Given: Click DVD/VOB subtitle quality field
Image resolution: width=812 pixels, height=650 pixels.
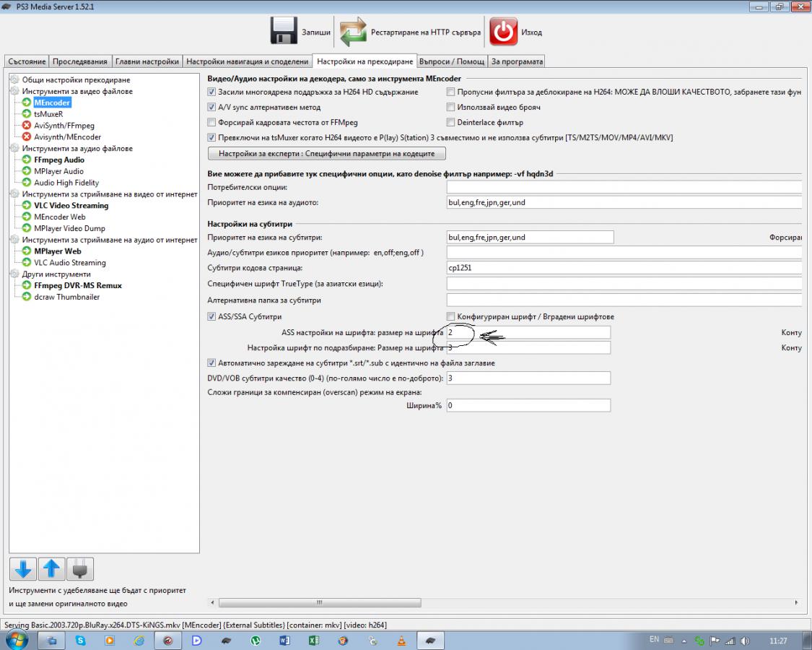Looking at the screenshot, I should point(528,378).
